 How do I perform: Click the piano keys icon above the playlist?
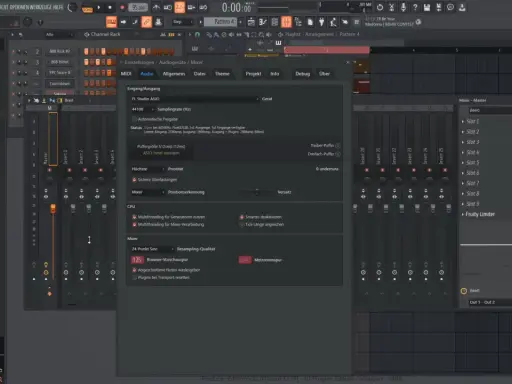click(x=278, y=43)
